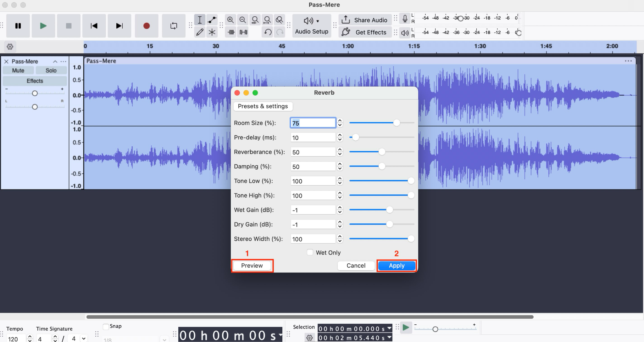This screenshot has width=644, height=342.
Task: Open the Selection toolbar gear settings
Action: coord(309,338)
